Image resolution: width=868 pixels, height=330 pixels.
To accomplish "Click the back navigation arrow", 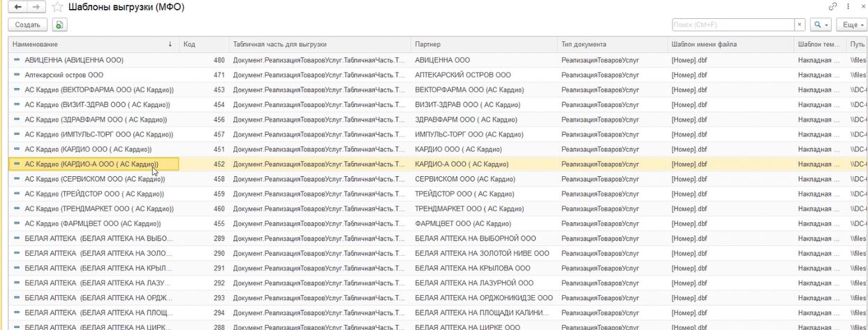I will 17,6.
